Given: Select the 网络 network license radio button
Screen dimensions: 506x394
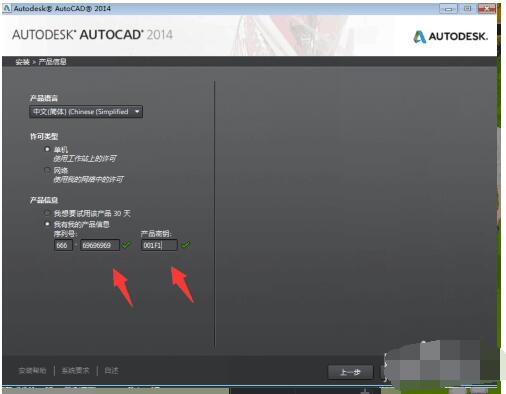Looking at the screenshot, I should click(x=47, y=170).
